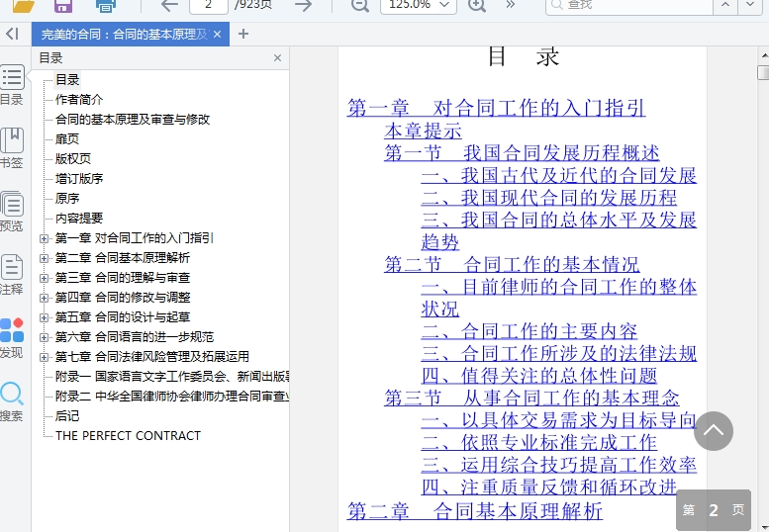The height and width of the screenshot is (532, 769).
Task: Follow the link 第二章 合同基本原理解析 on the page
Action: tap(475, 511)
